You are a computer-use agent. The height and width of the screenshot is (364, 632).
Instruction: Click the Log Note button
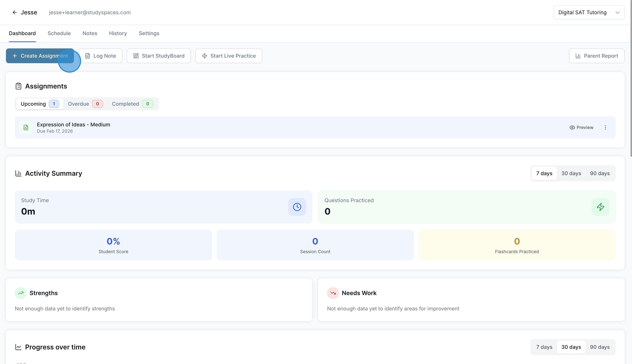pyautogui.click(x=100, y=56)
